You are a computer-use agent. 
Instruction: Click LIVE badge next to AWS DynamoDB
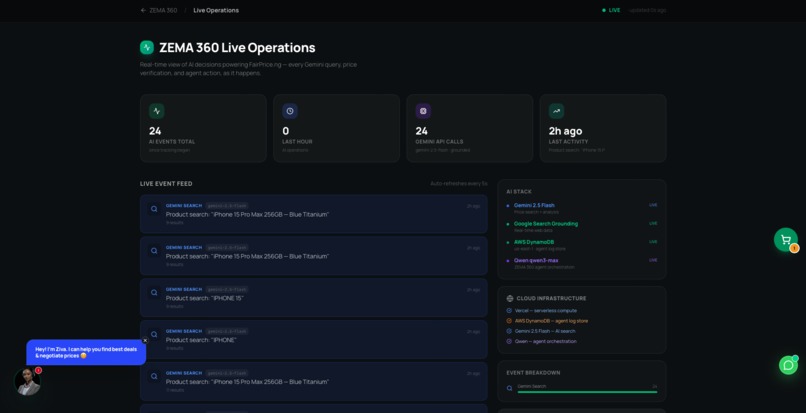(653, 242)
